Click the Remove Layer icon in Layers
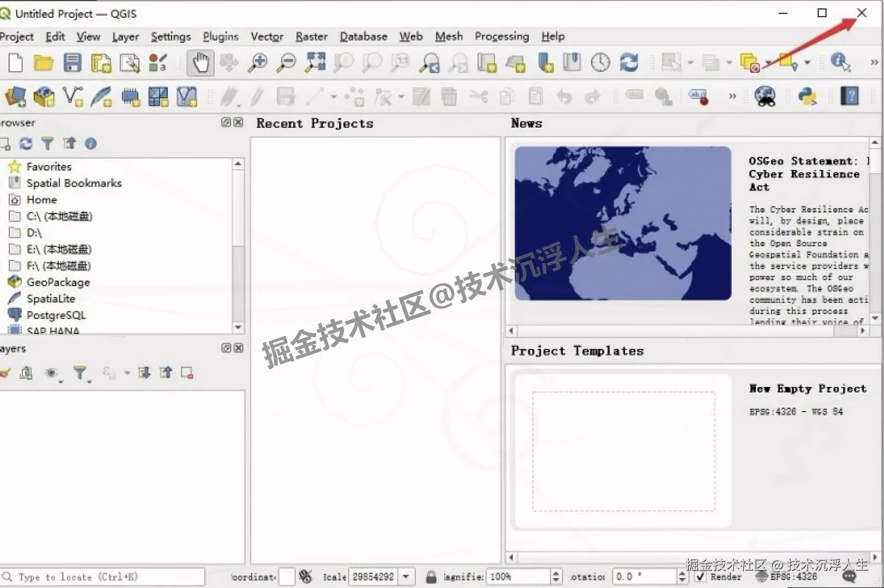The image size is (884, 588). (x=187, y=373)
